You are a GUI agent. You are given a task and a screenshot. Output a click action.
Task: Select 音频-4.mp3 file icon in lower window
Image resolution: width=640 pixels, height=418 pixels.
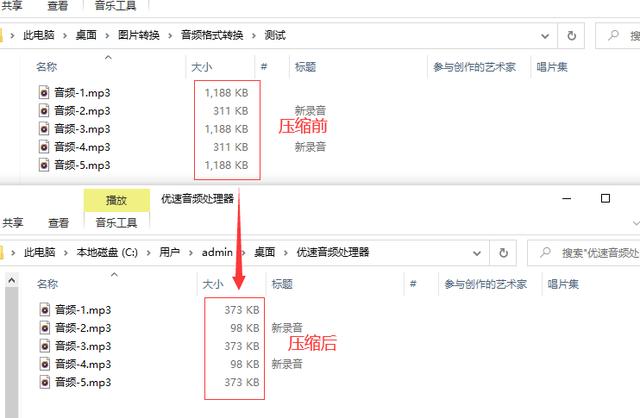tap(45, 364)
